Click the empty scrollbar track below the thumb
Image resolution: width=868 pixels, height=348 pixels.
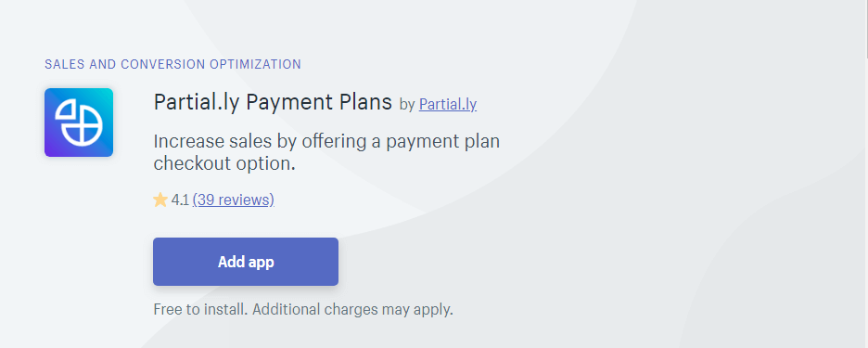click(865, 202)
